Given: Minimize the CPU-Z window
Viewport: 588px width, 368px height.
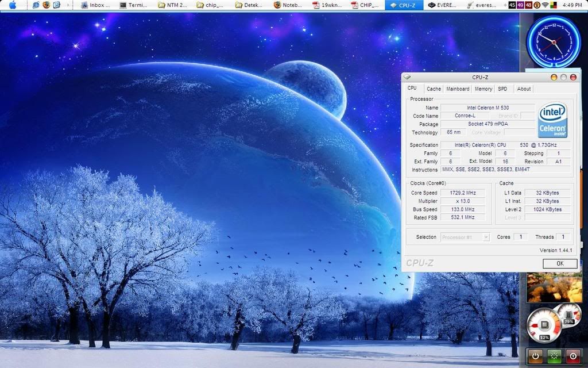Looking at the screenshot, I should pos(554,78).
